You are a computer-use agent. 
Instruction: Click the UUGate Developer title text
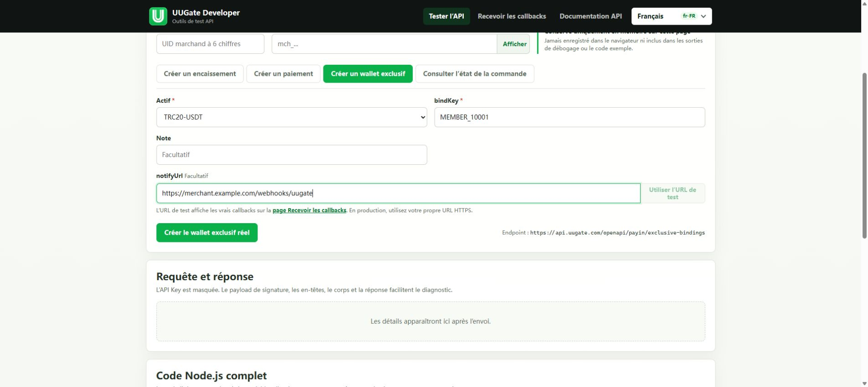click(x=206, y=13)
